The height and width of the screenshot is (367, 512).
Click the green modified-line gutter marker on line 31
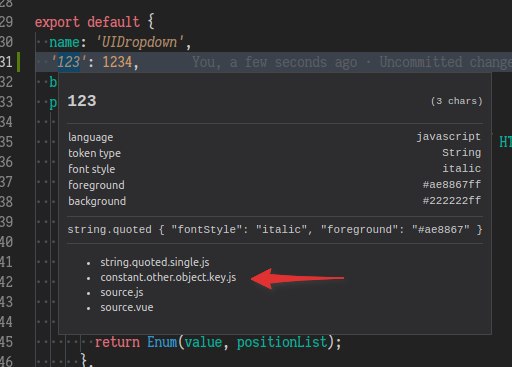(19, 62)
